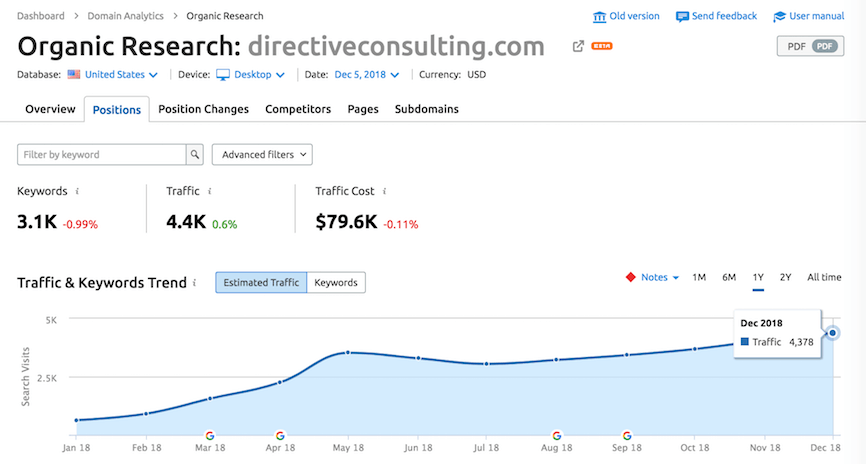Open the User manual

[x=808, y=17]
